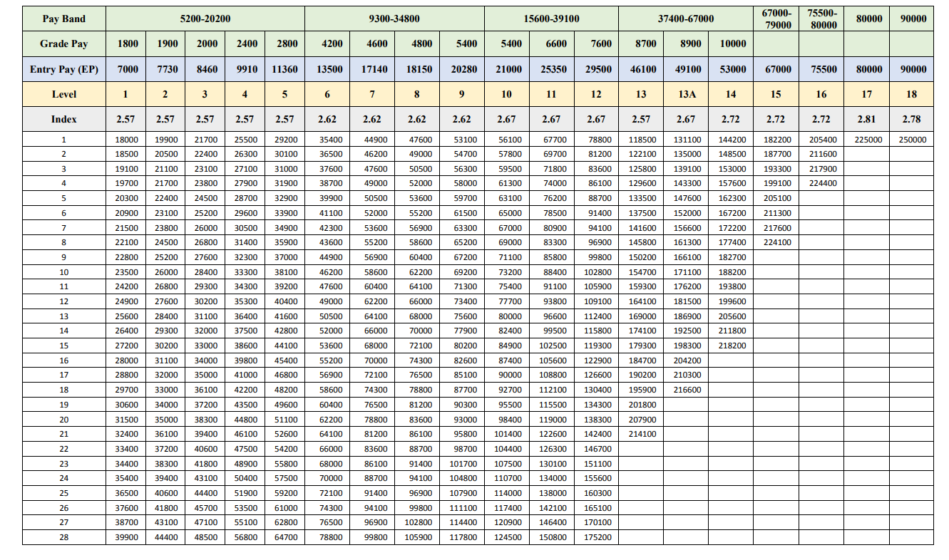Select entry pay 7000 cell

[127, 69]
